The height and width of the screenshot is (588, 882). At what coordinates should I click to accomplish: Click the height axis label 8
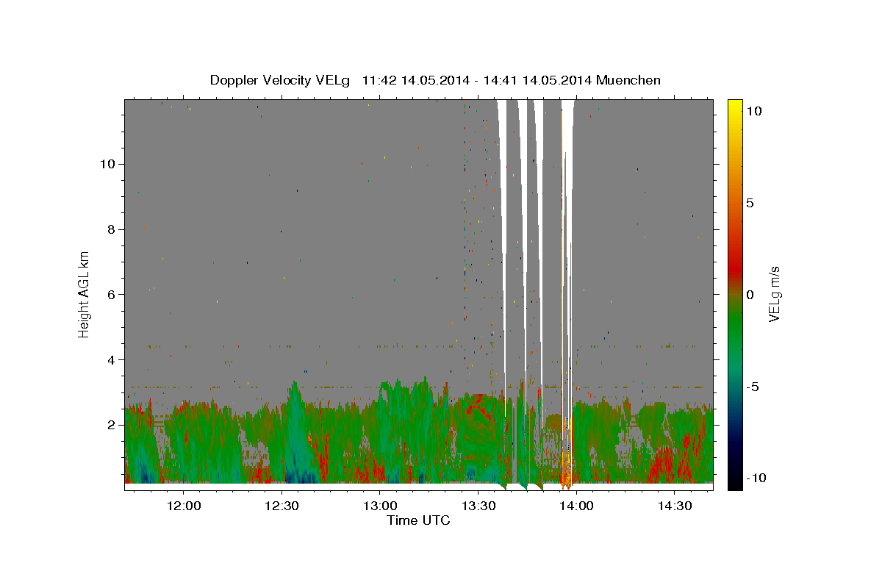[x=111, y=229]
